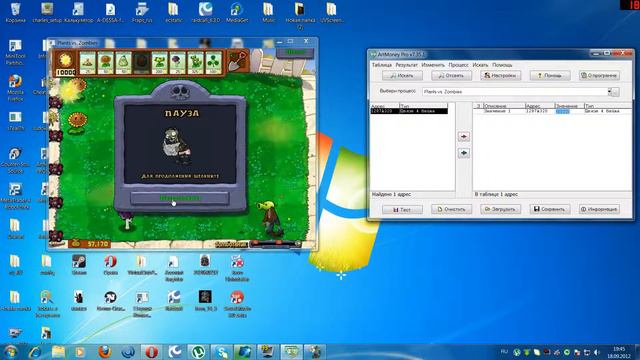Open Skype from the taskbar

pyautogui.click(x=222, y=352)
